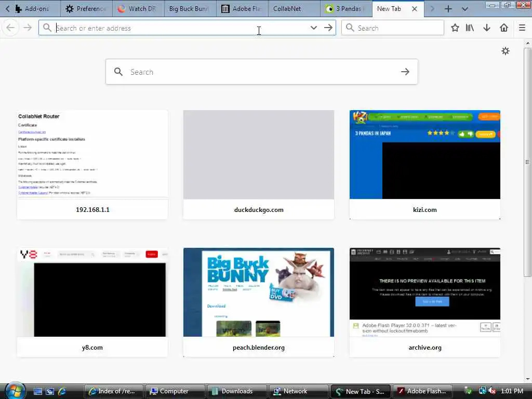Open the kizi.com top site tile

(425, 165)
